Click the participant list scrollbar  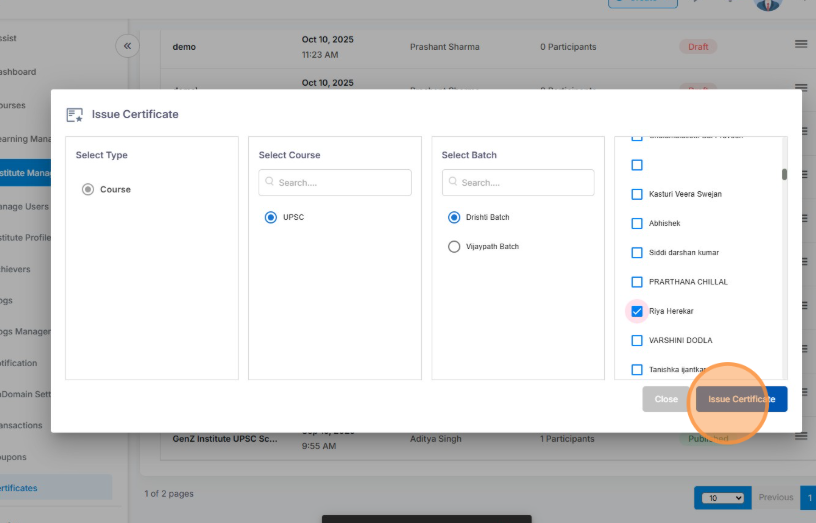tap(784, 174)
